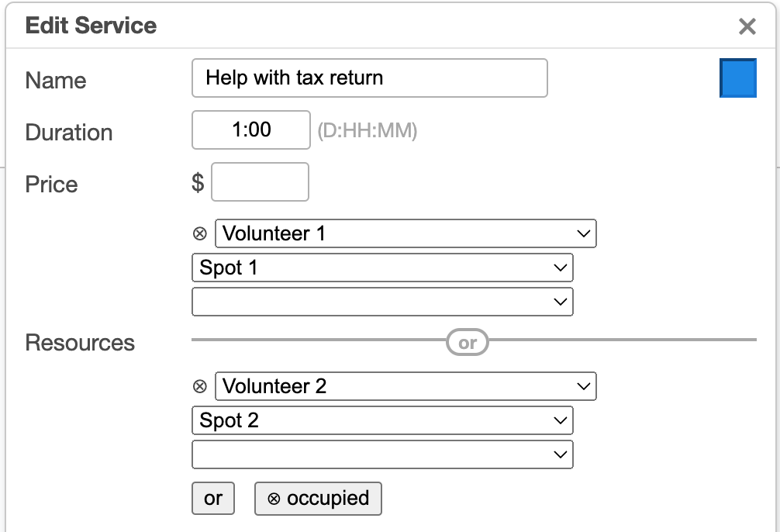Remove the Volunteer 2 resource group
Screen dimensions: 780x532
[x=200, y=386]
